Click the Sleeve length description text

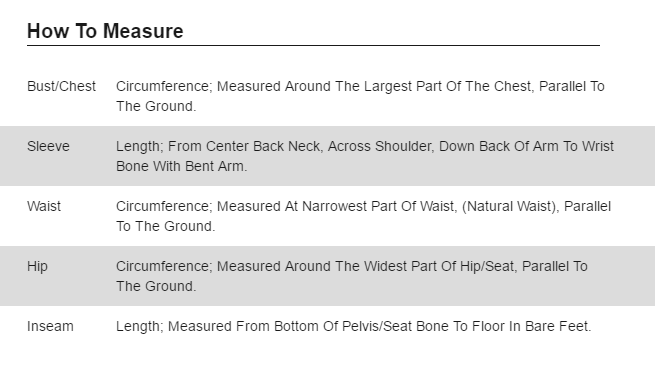(365, 156)
